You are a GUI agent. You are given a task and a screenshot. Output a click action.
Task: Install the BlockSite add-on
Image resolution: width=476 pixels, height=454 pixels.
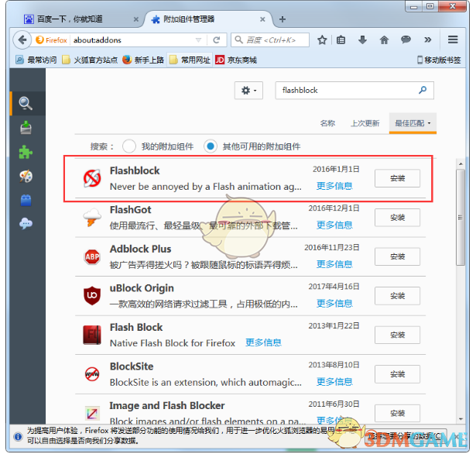pyautogui.click(x=397, y=374)
